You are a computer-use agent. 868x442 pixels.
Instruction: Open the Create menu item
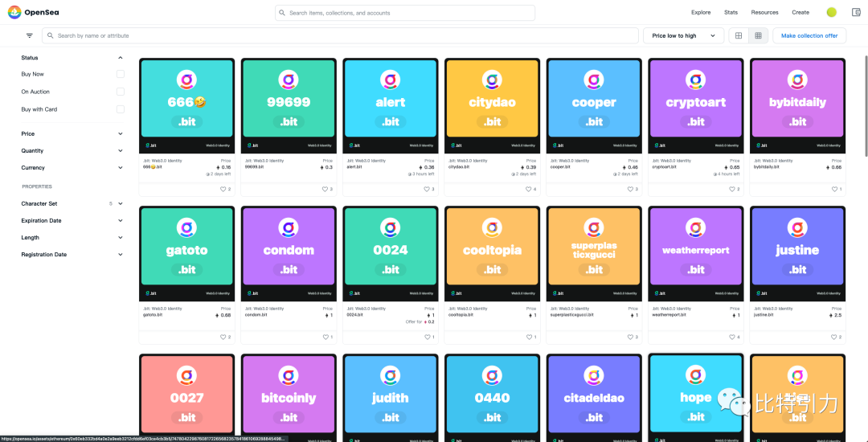pyautogui.click(x=800, y=12)
